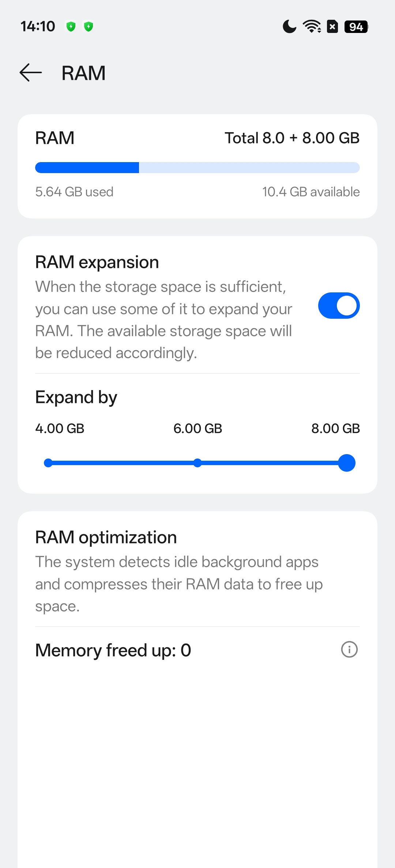This screenshot has width=395, height=868.
Task: Tap the back arrow icon
Action: click(x=31, y=72)
